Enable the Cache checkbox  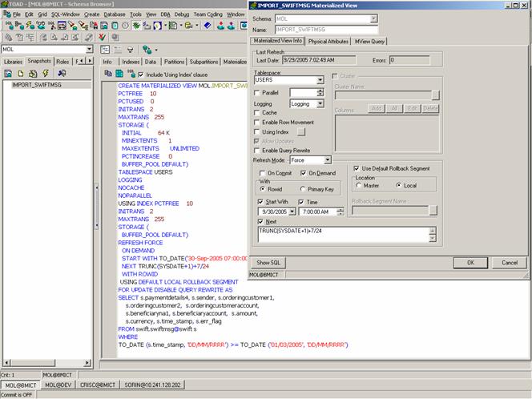point(256,113)
